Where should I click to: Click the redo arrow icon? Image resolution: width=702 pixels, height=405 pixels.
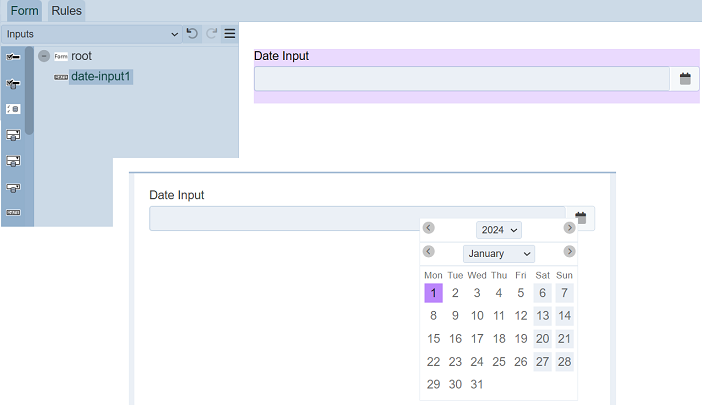point(211,33)
